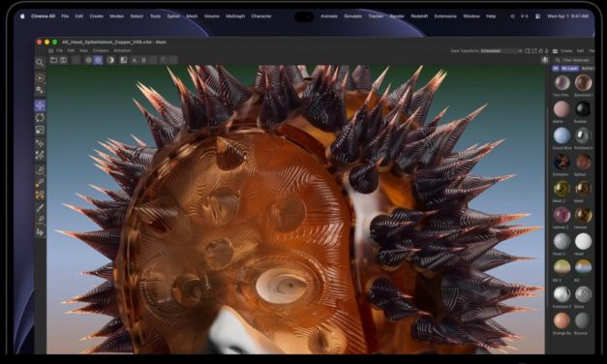
Task: Open the Modes menu in the menu bar
Action: (x=116, y=16)
